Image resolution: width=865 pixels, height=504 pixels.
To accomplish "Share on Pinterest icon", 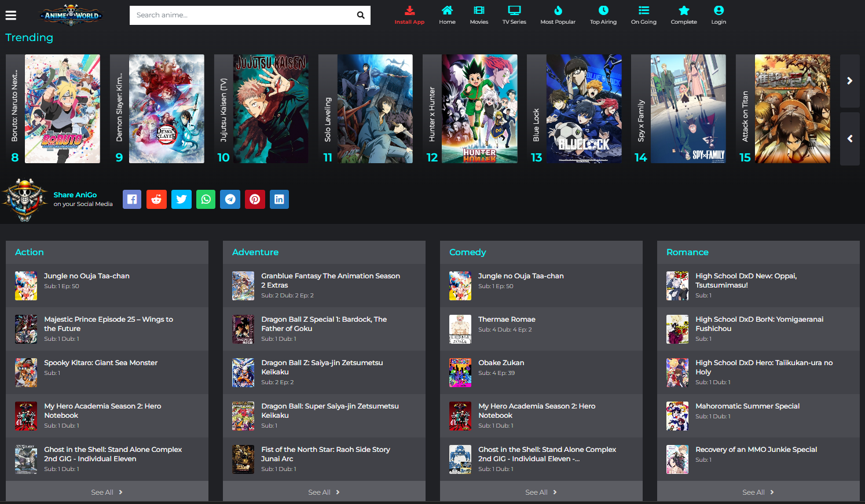I will (x=255, y=199).
